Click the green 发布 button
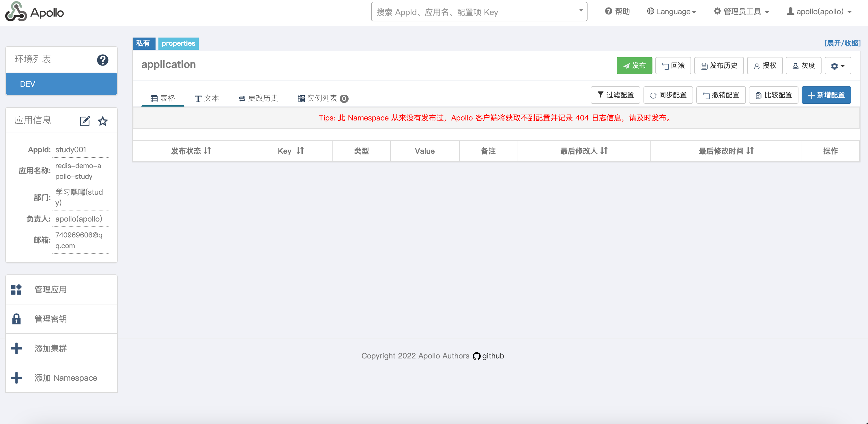 [x=634, y=66]
